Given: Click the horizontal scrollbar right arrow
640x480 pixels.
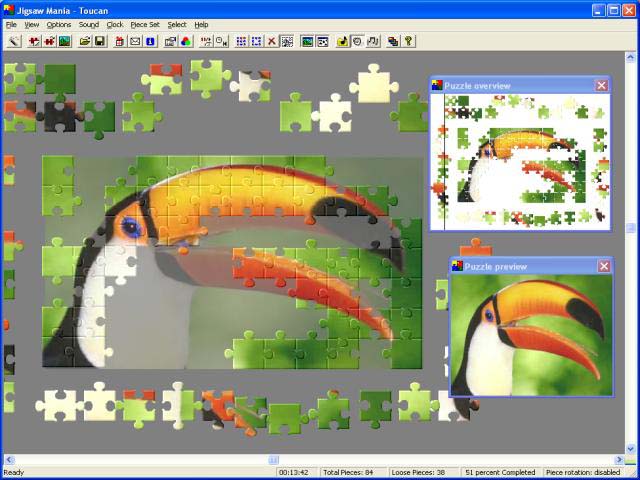Looking at the screenshot, I should point(620,460).
